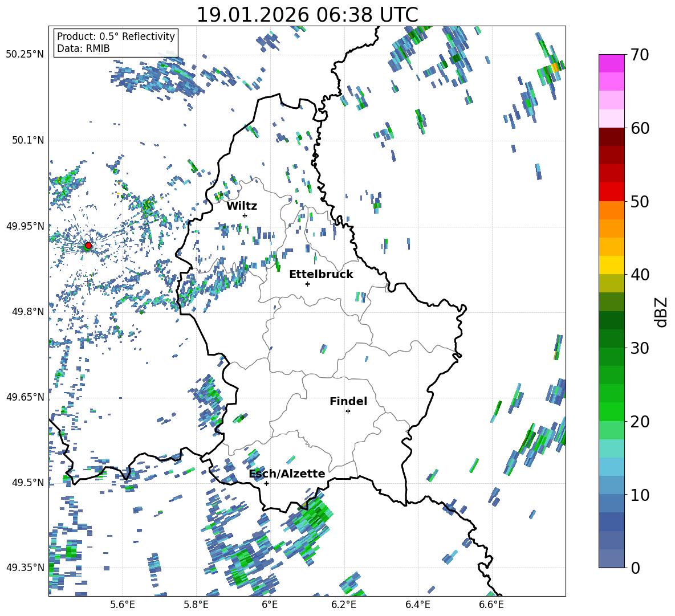The height and width of the screenshot is (616, 675).
Task: Click the Wiltz station cross marker
Action: coord(245,215)
